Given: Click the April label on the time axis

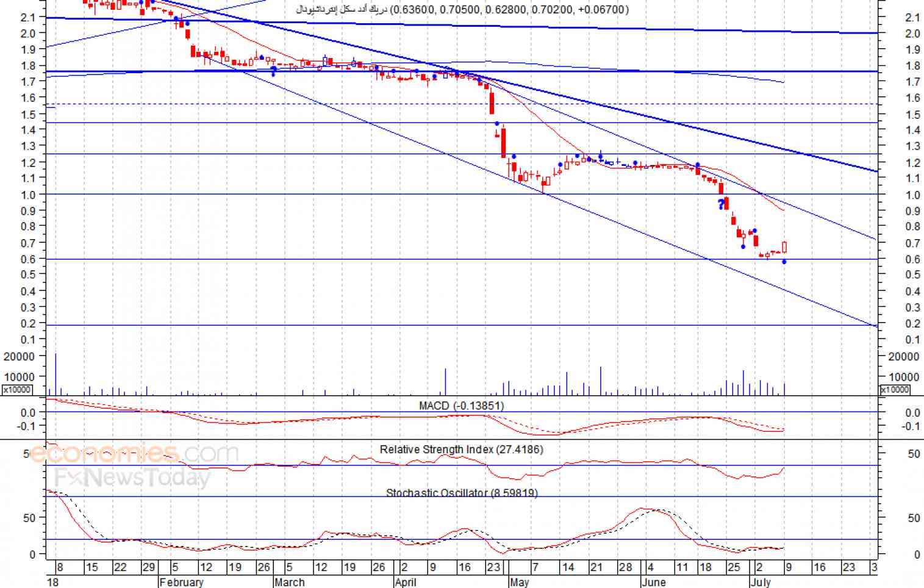Looking at the screenshot, I should coord(406,582).
